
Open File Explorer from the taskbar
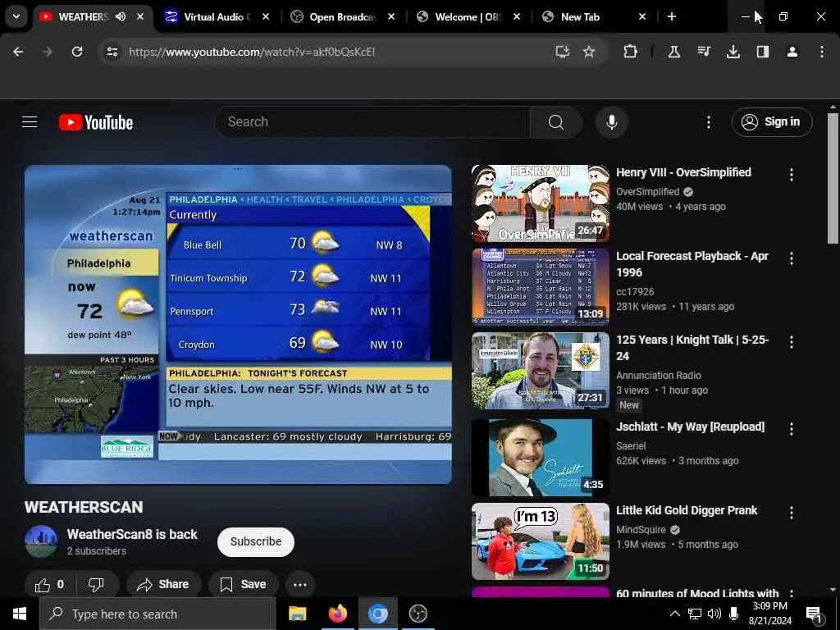pos(297,614)
